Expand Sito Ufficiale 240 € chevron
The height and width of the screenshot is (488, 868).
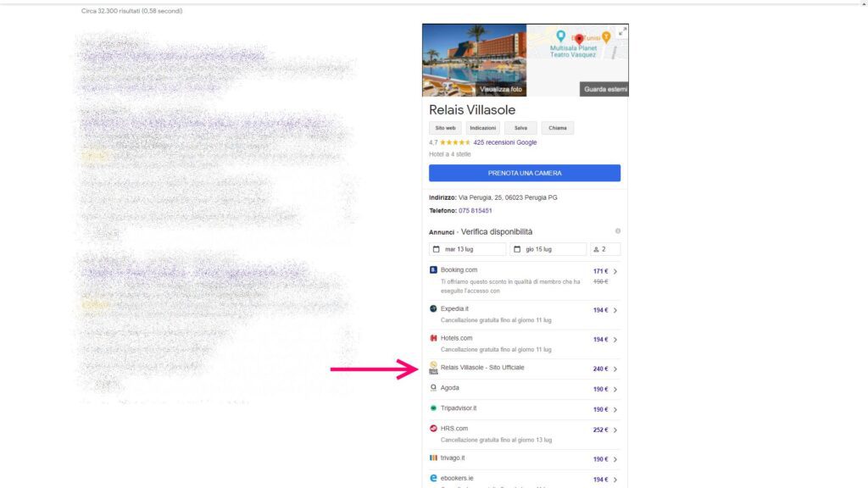click(x=615, y=369)
